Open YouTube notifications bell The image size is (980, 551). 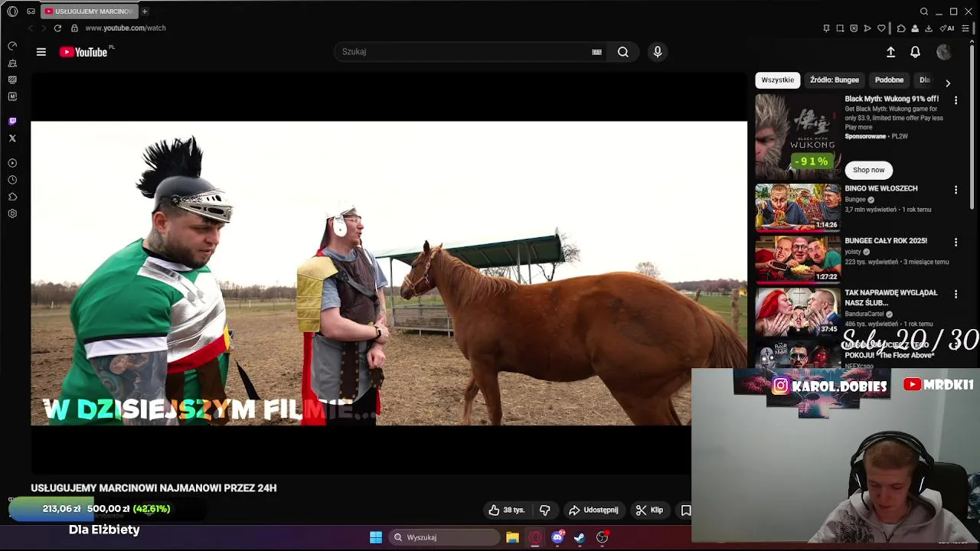tap(915, 52)
